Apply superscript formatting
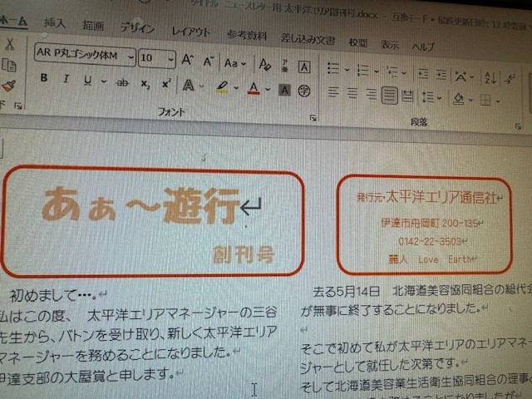 tap(166, 84)
